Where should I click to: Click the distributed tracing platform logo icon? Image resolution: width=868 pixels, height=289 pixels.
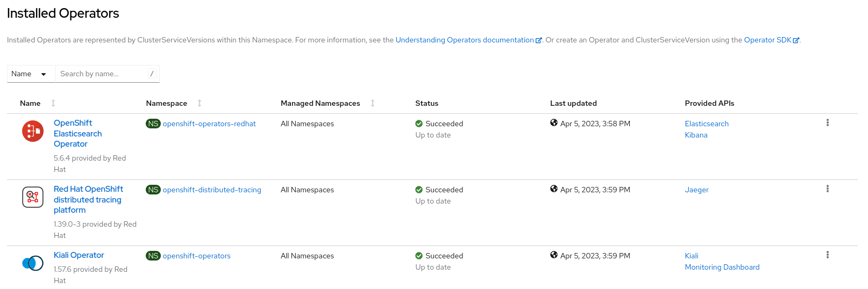[33, 197]
